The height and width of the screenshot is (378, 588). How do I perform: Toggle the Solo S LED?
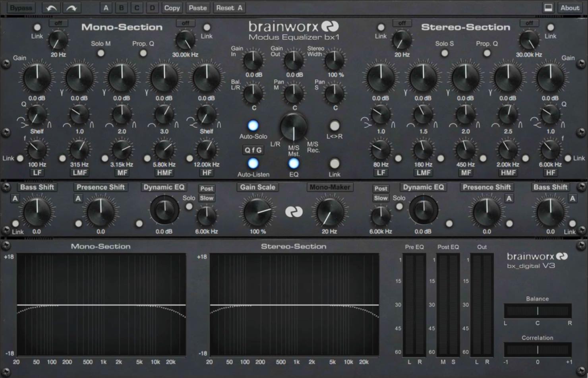pos(445,53)
